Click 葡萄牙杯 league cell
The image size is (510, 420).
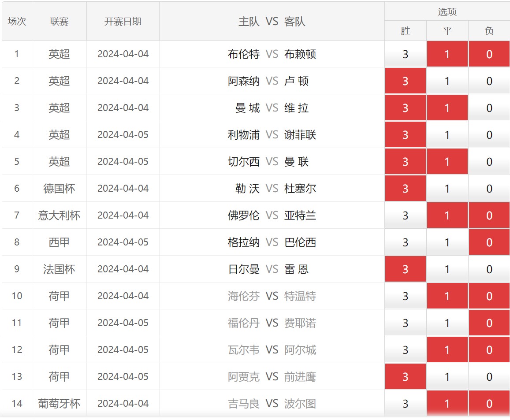[x=59, y=403]
